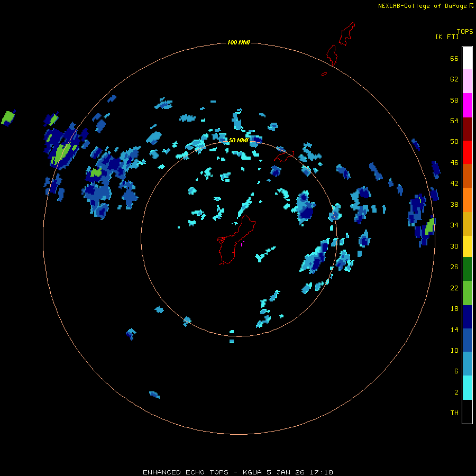This screenshot has height=476, width=476.
Task: Click the '18' legend value
Action: click(454, 309)
